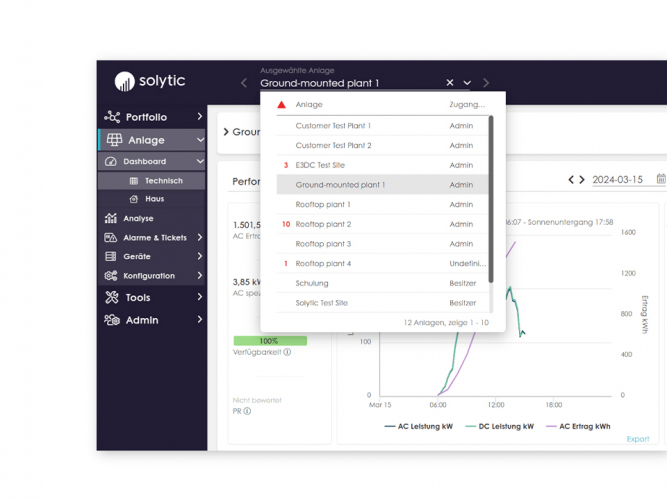Select Ground-mounted plant 1 in list
Image resolution: width=667 pixels, height=500 pixels.
pos(382,185)
